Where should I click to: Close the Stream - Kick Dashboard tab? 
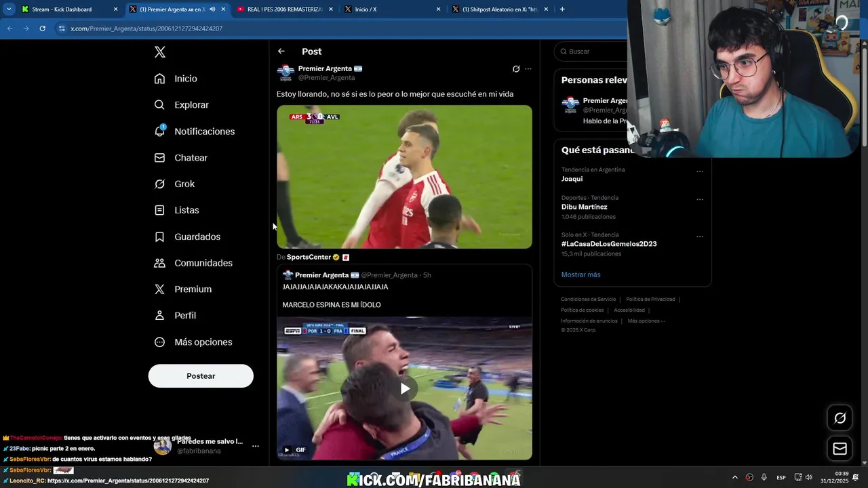point(115,9)
